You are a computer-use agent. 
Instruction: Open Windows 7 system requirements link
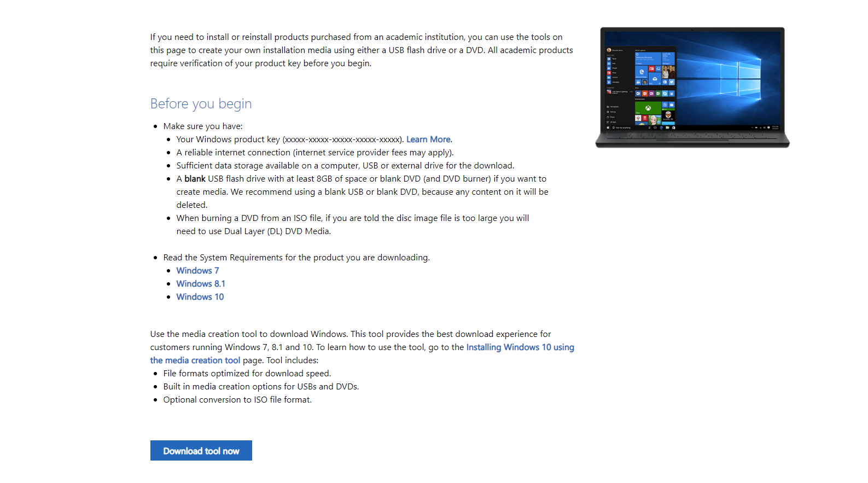point(197,271)
